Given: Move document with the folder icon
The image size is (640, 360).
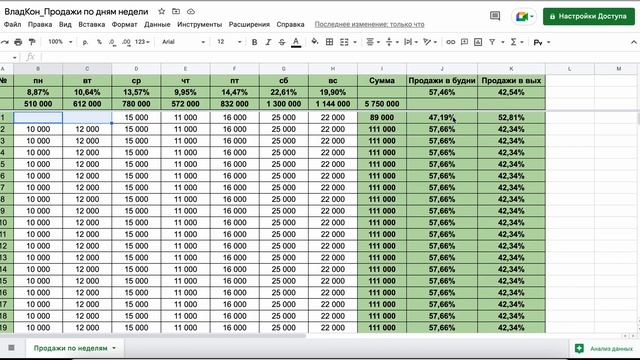Looking at the screenshot, I should (176, 11).
